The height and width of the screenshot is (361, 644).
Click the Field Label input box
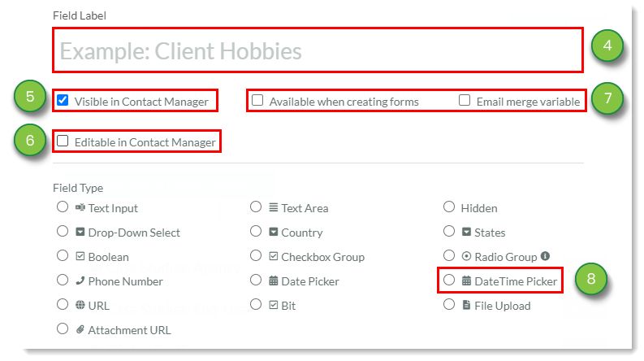(x=318, y=50)
